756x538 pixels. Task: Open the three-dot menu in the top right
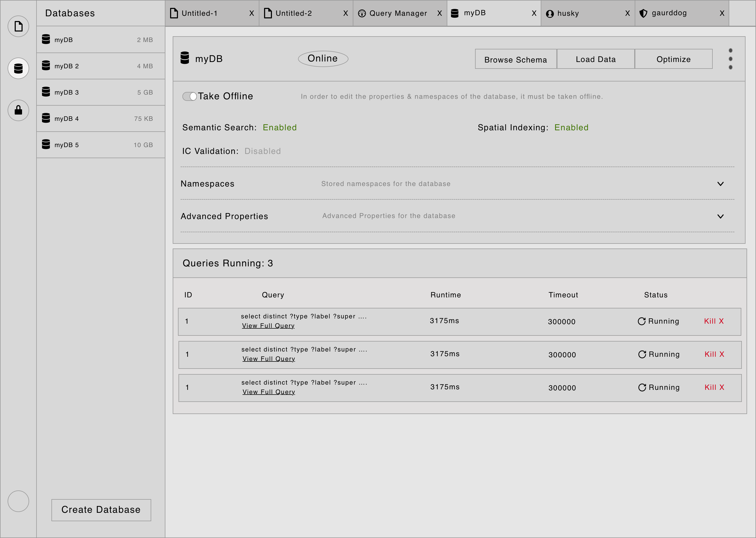730,59
